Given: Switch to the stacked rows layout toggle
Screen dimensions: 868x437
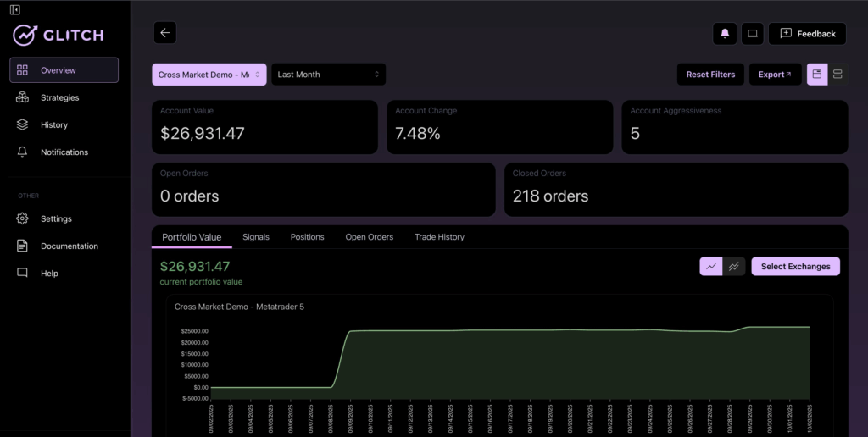Looking at the screenshot, I should (837, 75).
